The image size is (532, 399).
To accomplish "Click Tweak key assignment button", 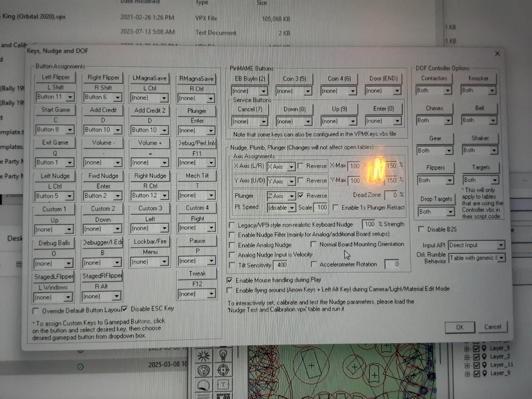I will (x=197, y=273).
